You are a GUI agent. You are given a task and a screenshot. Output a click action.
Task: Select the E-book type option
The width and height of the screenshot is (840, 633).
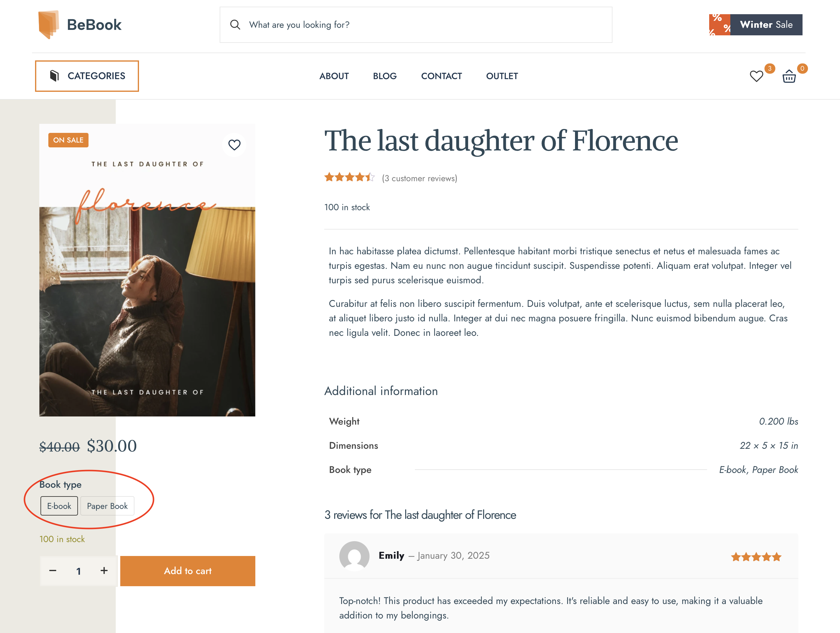(59, 506)
